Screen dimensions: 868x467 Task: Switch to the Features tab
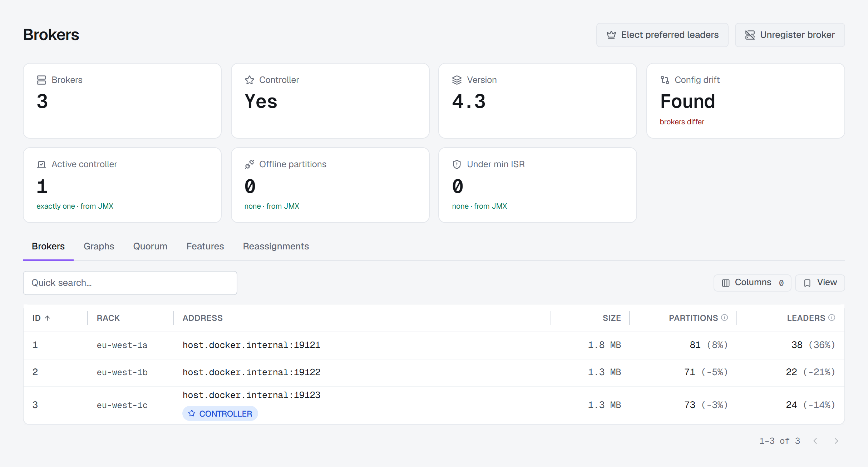[205, 246]
